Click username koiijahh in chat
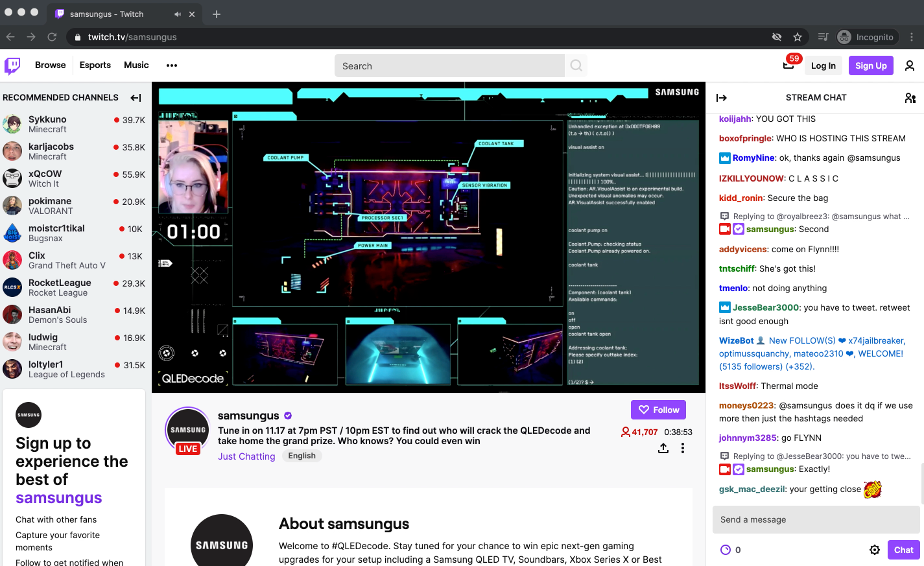Viewport: 924px width, 566px height. (735, 119)
